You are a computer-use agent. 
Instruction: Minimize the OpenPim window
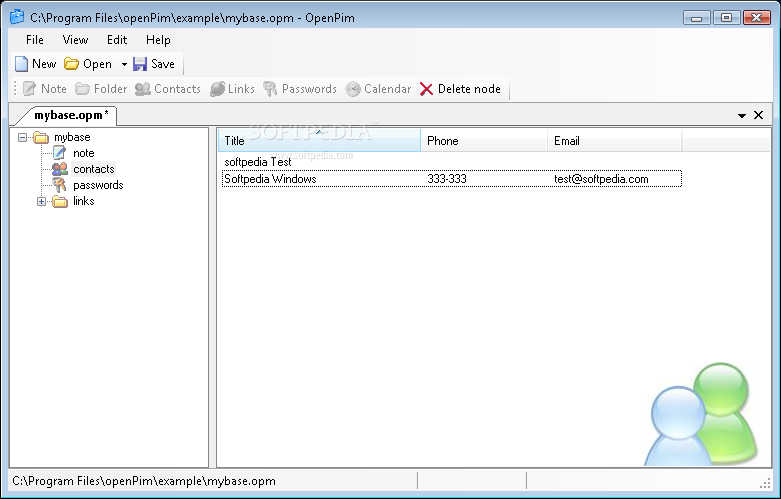pyautogui.click(x=696, y=18)
